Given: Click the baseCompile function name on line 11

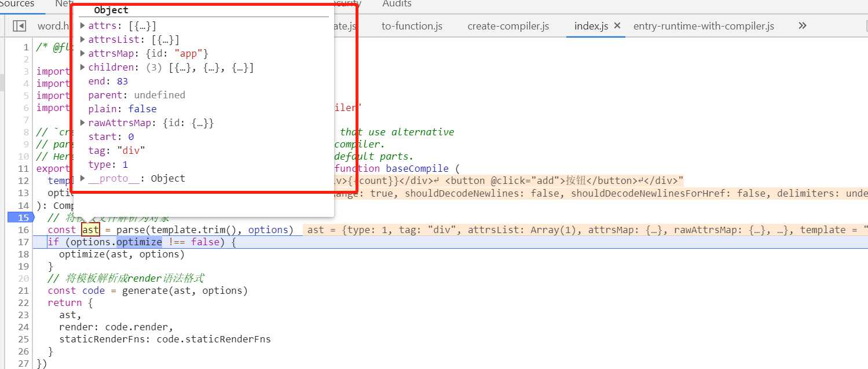Looking at the screenshot, I should click(417, 168).
